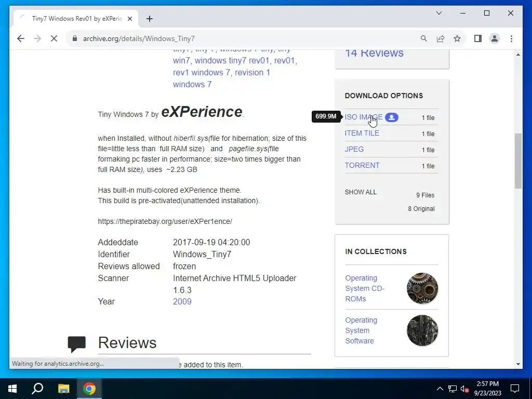Click the Chrome taskbar icon
532x399 pixels.
[89, 389]
